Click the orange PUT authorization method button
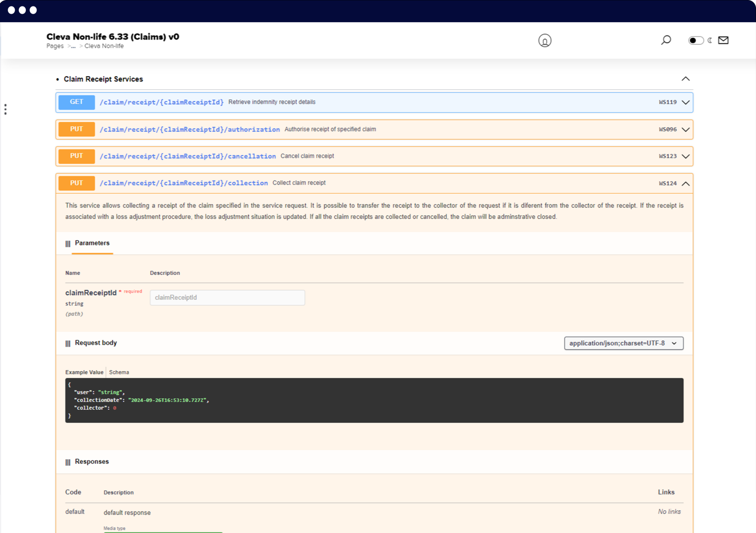Viewport: 756px width, 533px height. [76, 129]
